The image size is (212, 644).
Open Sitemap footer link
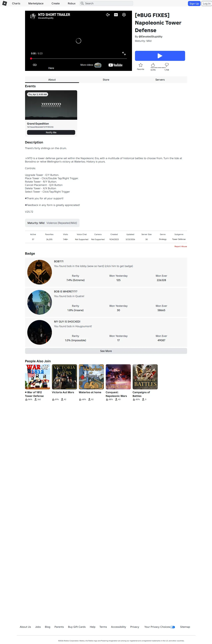pyautogui.click(x=185, y=627)
